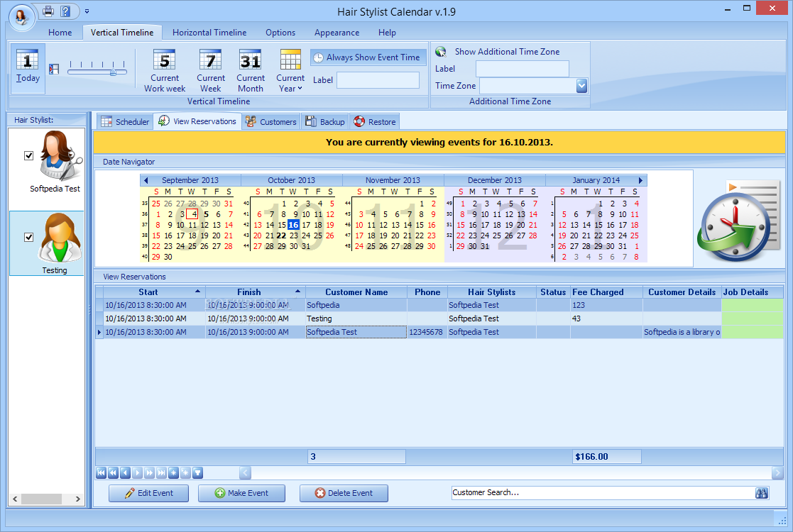Viewport: 793px width, 532px height.
Task: Select the Current Week view icon
Action: click(211, 71)
